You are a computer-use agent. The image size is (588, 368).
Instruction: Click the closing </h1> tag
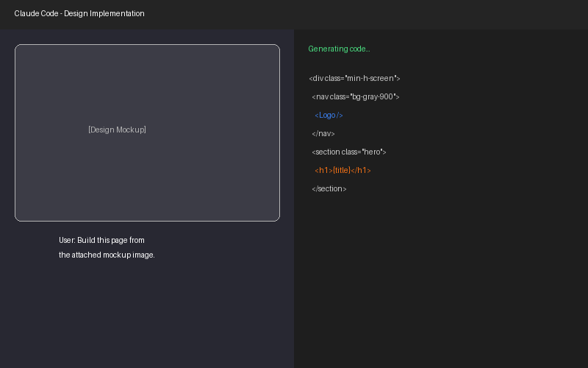point(361,171)
